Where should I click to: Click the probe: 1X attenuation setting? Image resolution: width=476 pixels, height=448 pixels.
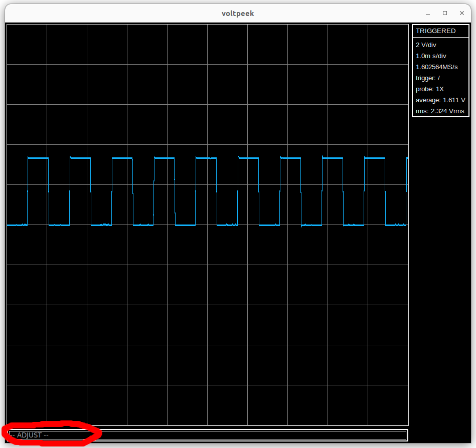429,89
